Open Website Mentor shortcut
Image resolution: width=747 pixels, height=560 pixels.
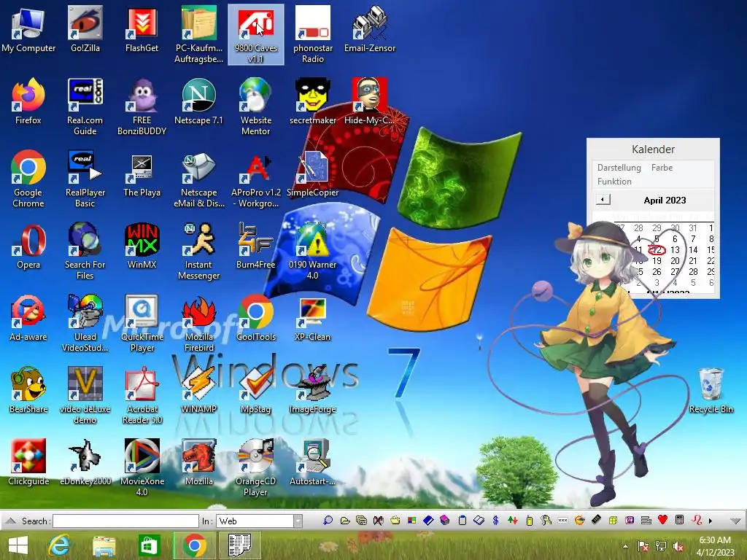point(256,106)
